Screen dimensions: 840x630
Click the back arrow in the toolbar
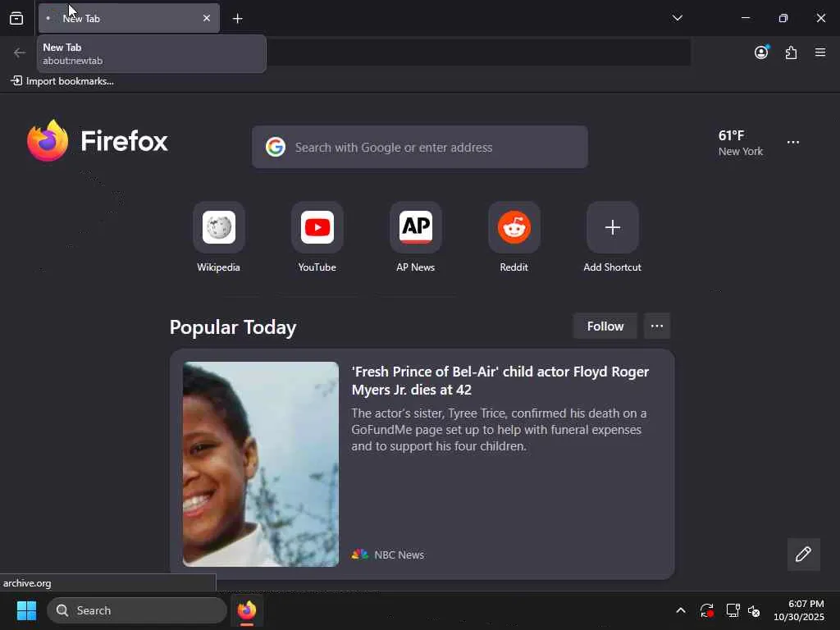coord(20,52)
